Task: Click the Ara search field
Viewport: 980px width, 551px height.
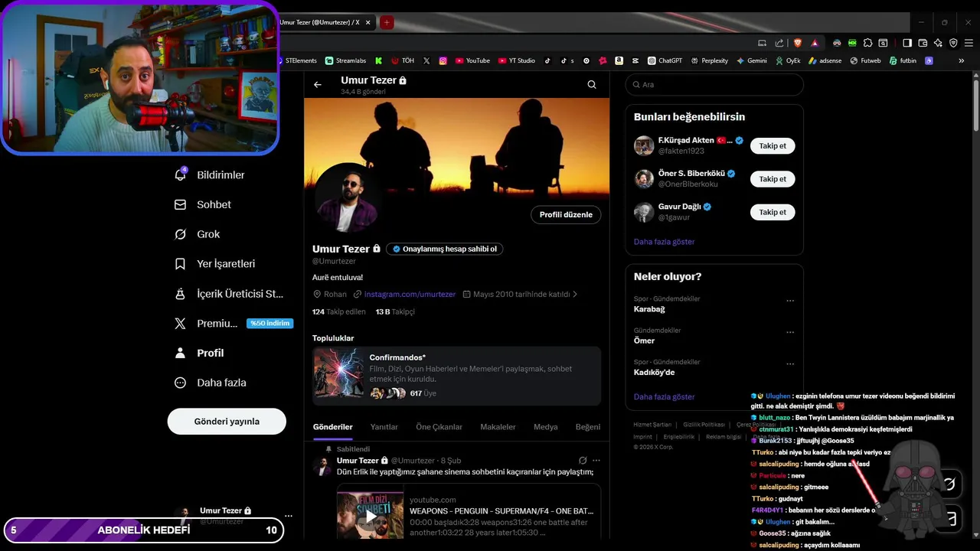Action: pyautogui.click(x=714, y=85)
